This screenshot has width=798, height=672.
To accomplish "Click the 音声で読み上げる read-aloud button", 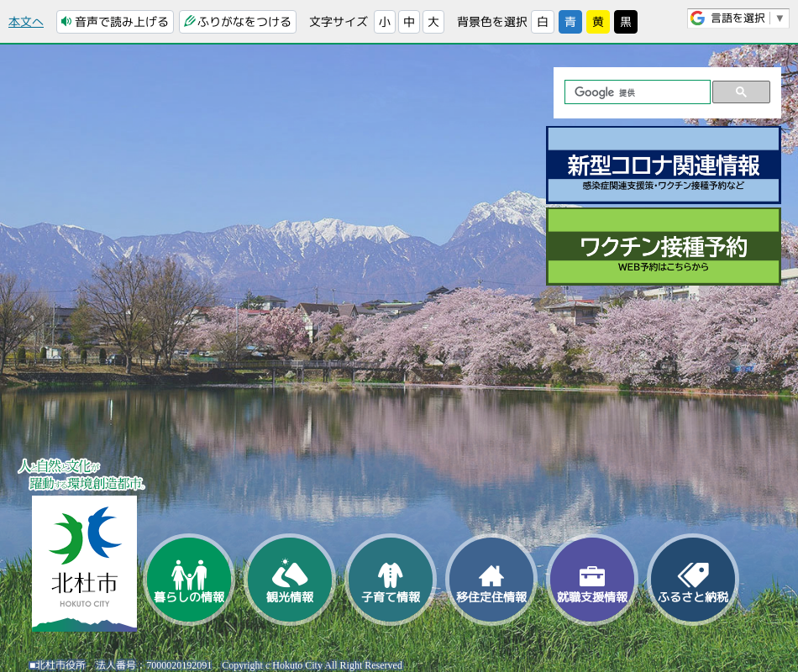I will [x=115, y=22].
